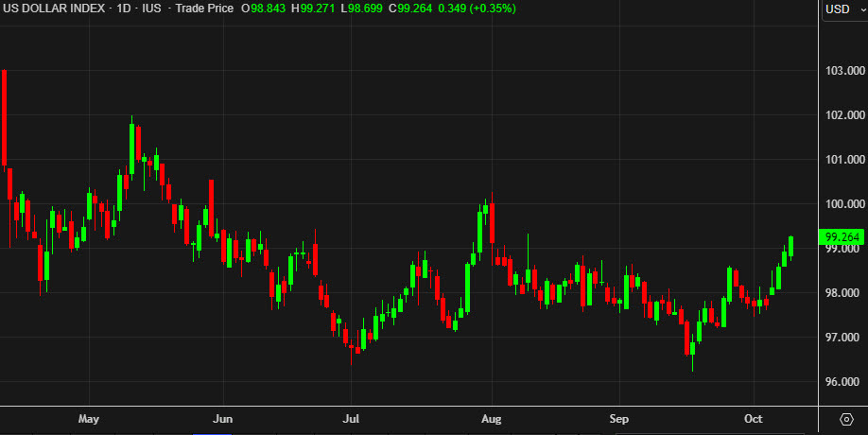The image size is (868, 435).
Task: Click the 103.000 price axis label
Action: [844, 71]
